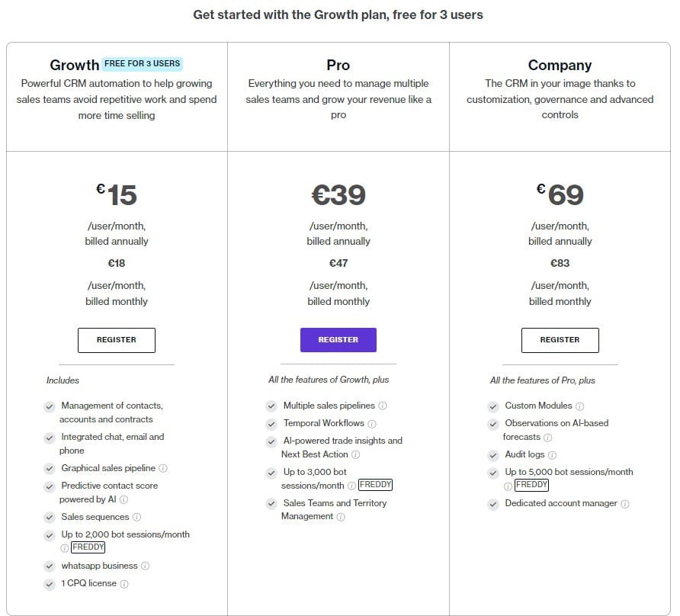Click info icon next to Graphical sales pipeline

click(163, 468)
